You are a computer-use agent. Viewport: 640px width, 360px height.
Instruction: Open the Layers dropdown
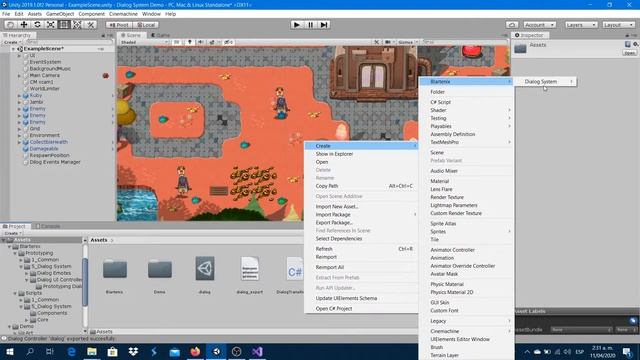581,25
